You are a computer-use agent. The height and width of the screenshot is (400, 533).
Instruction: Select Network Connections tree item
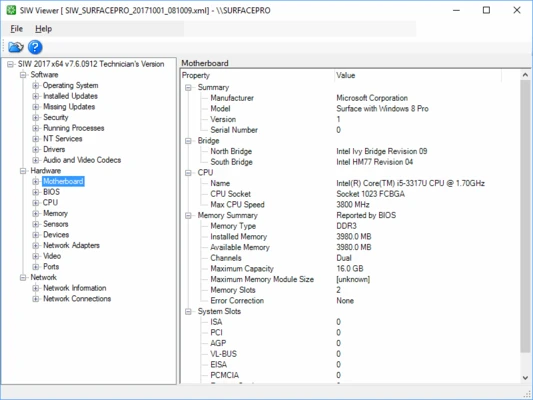(77, 299)
